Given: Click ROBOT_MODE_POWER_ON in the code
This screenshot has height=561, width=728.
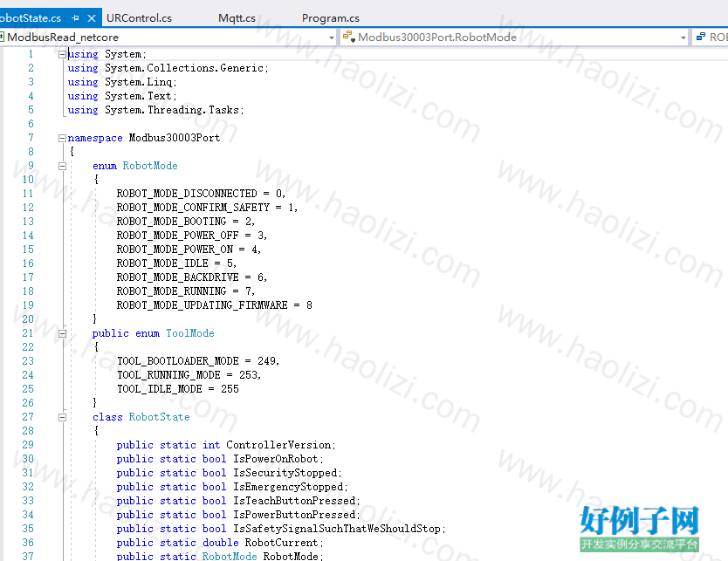Looking at the screenshot, I should click(x=175, y=250).
